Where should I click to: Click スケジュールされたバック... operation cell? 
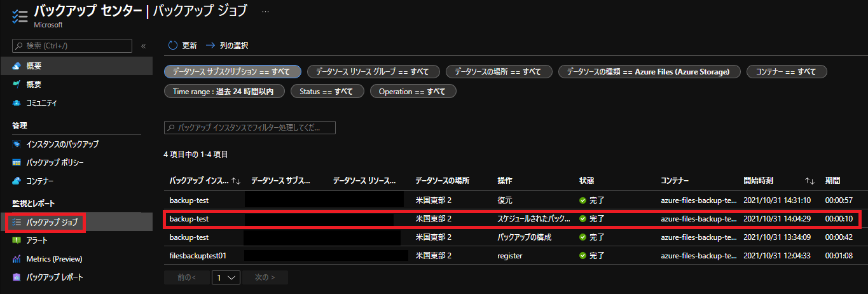point(534,219)
